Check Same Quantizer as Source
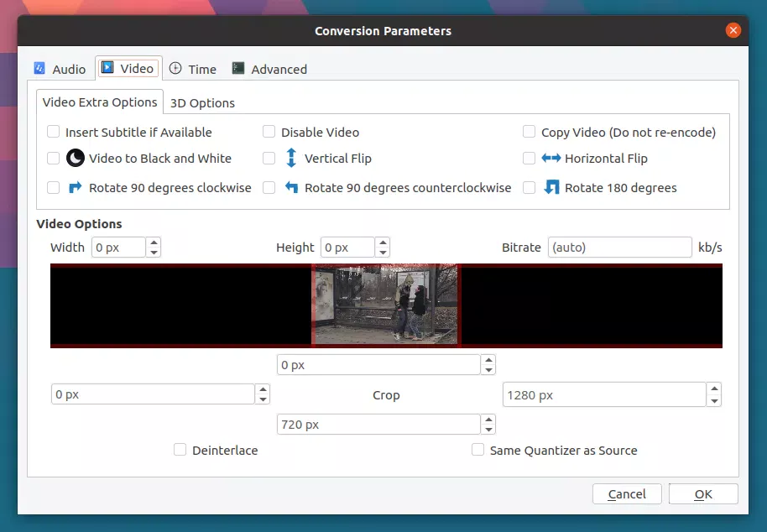Image resolution: width=767 pixels, height=532 pixels. (477, 450)
